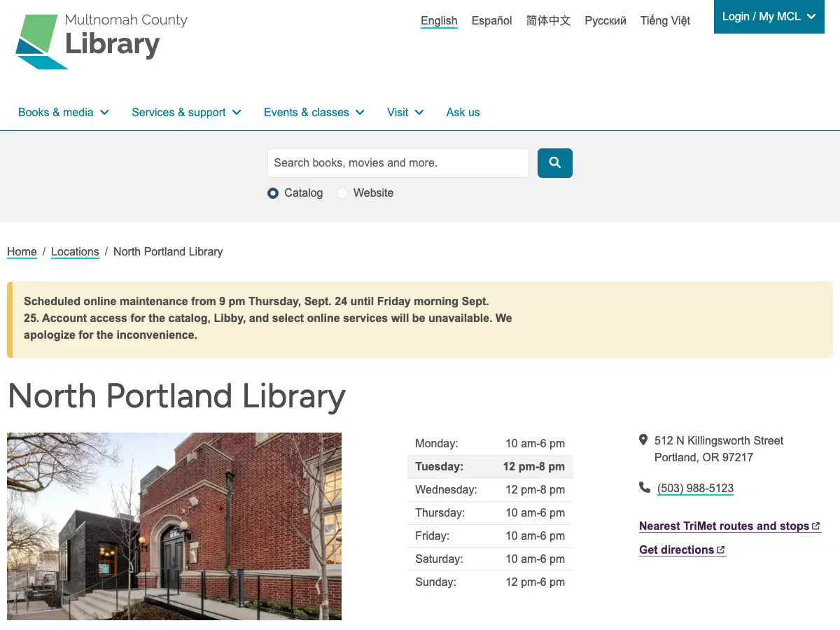Click the North Portland Library building photo
The width and height of the screenshot is (840, 630).
tap(174, 526)
